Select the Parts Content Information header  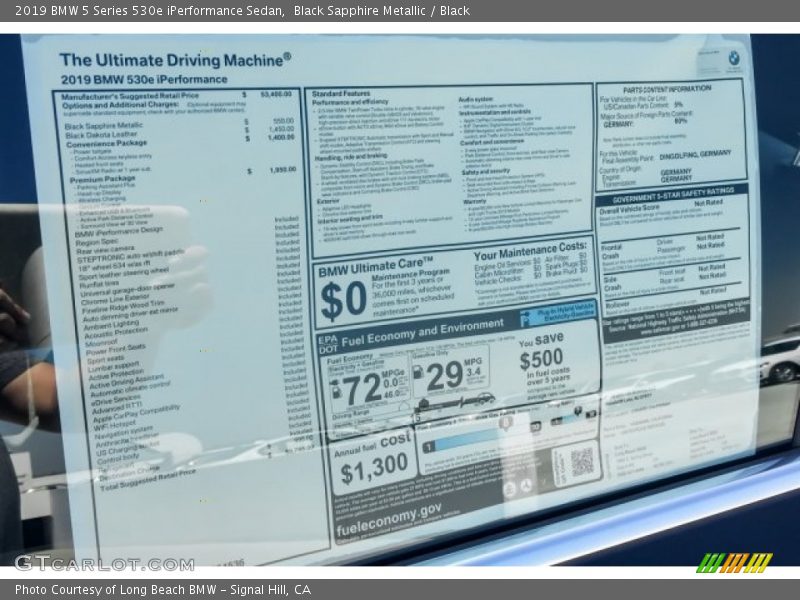coord(667,89)
